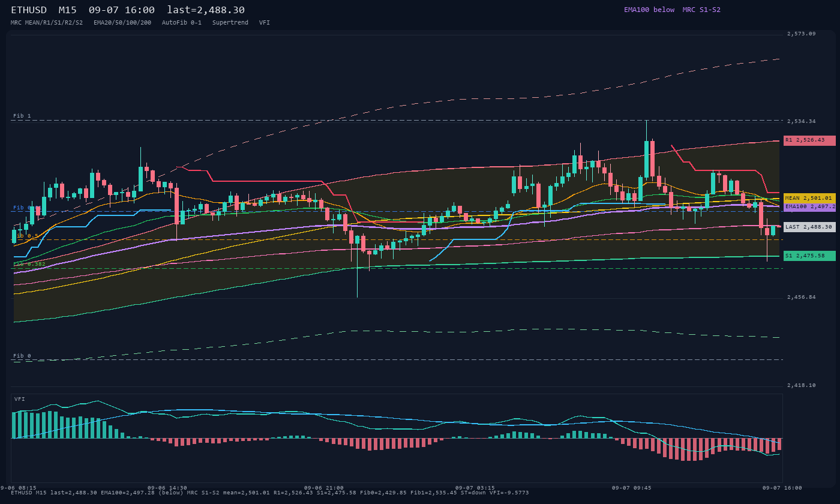The height and width of the screenshot is (504, 840).
Task: Click VFI in the top indicator legend row
Action: point(265,23)
